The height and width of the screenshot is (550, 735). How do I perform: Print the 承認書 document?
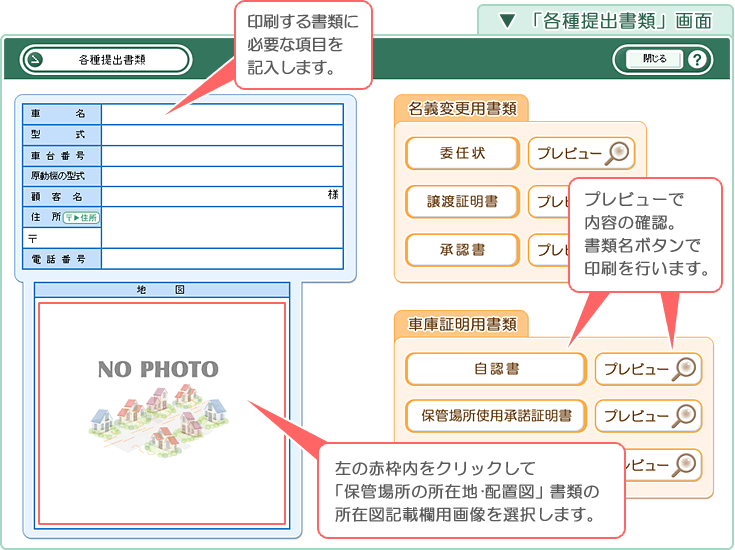click(462, 250)
